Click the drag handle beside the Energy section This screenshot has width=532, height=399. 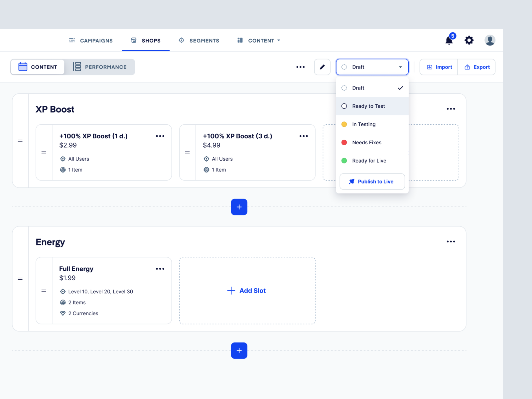tap(20, 279)
